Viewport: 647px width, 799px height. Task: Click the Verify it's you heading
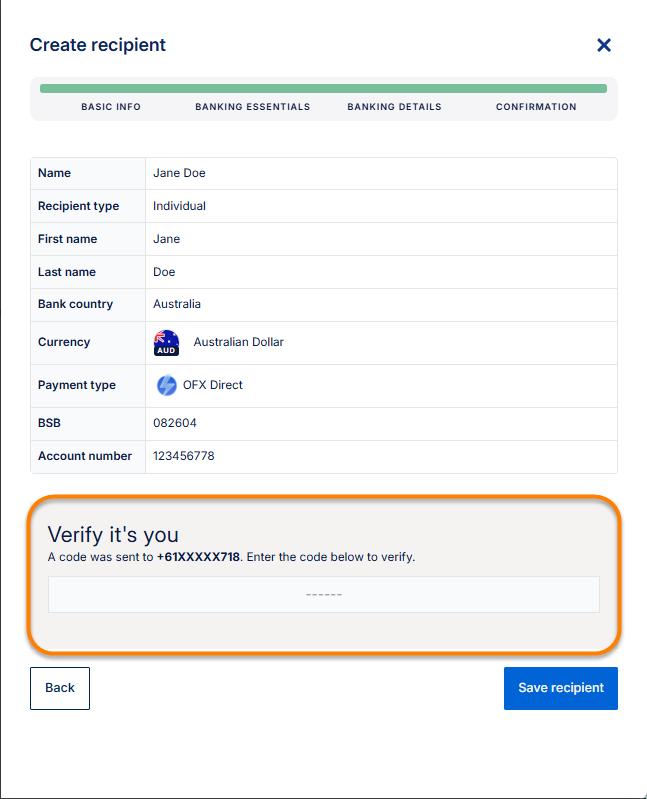pyautogui.click(x=113, y=534)
